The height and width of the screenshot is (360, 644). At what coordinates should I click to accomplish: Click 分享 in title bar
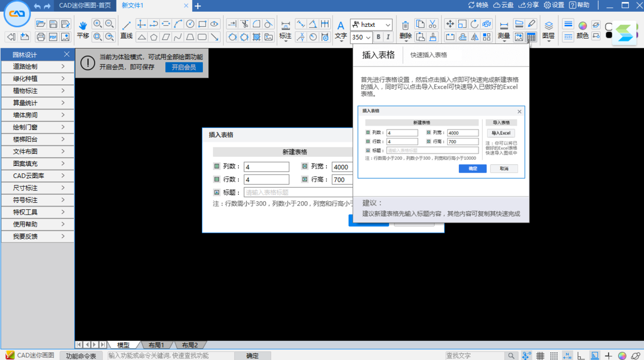click(529, 5)
